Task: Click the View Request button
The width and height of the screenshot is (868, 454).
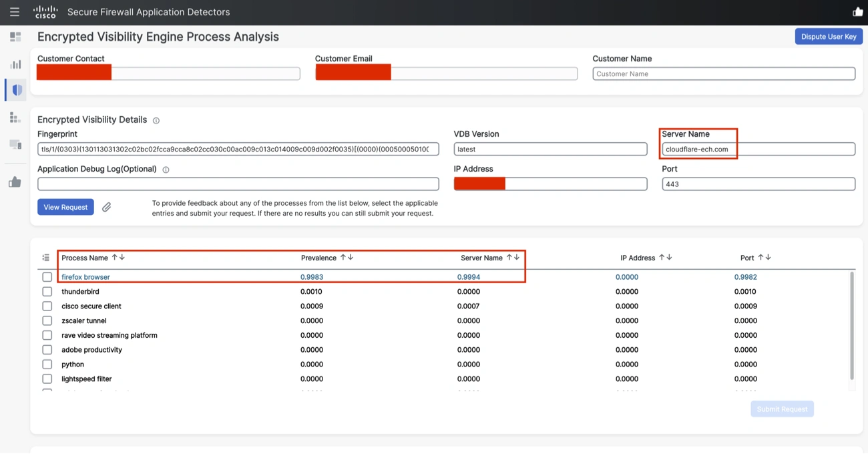Action: coord(65,207)
